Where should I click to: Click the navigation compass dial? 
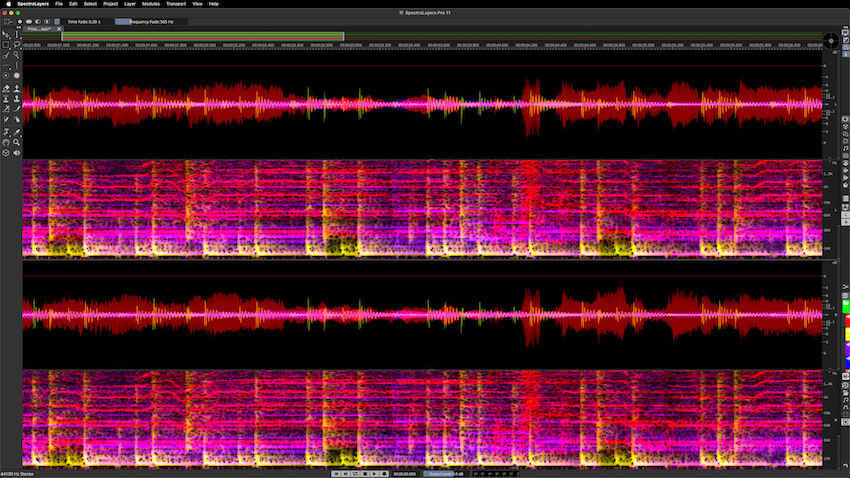830,40
